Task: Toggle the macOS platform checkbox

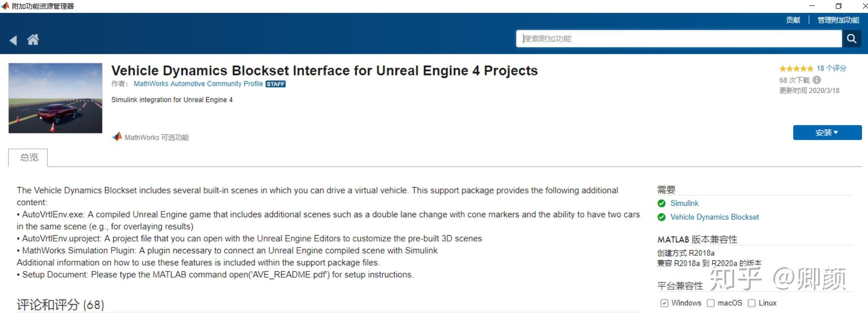Action: coord(711,303)
